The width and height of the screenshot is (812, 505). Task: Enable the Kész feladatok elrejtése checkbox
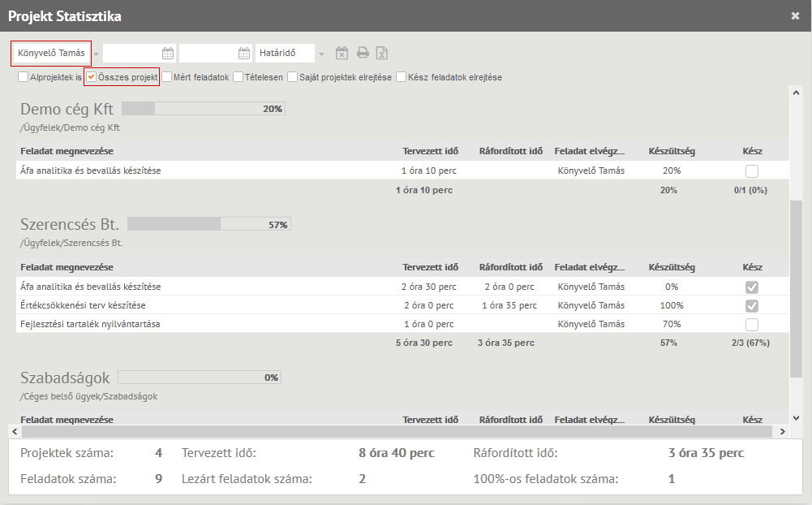point(402,78)
